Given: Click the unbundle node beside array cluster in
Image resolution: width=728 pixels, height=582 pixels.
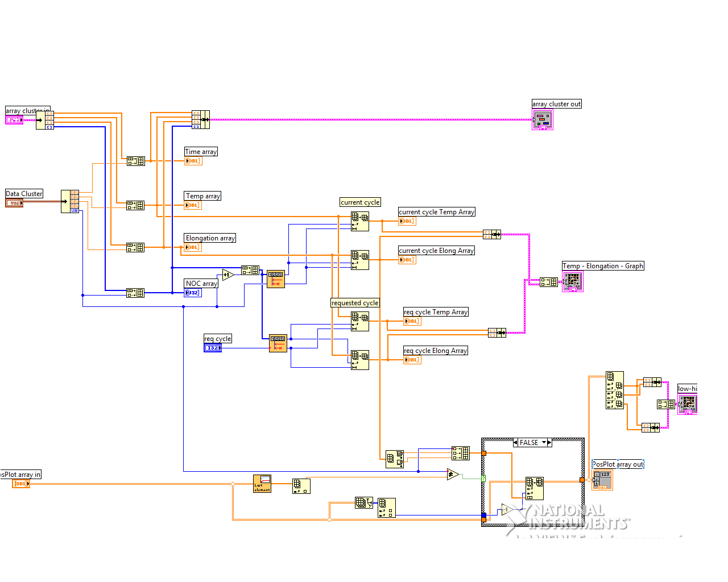Looking at the screenshot, I should (x=45, y=120).
